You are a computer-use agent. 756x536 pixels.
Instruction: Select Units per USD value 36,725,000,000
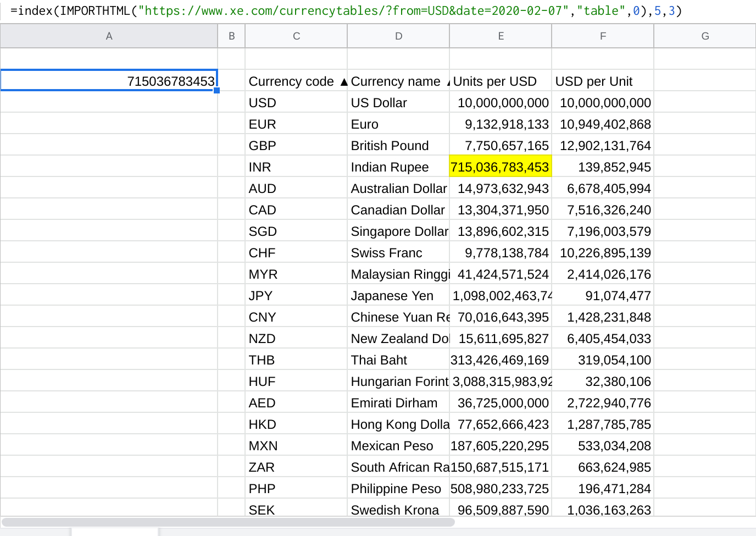tap(501, 402)
